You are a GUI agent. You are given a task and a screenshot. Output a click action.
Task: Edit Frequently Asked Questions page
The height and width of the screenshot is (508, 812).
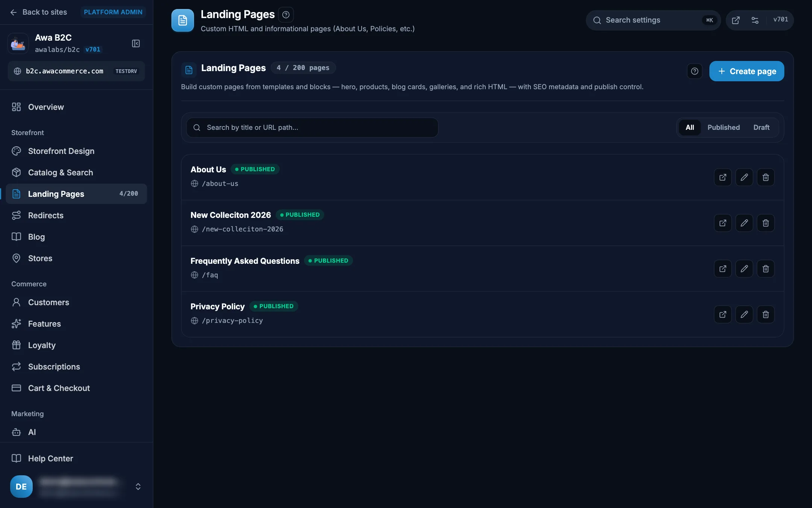(x=744, y=269)
